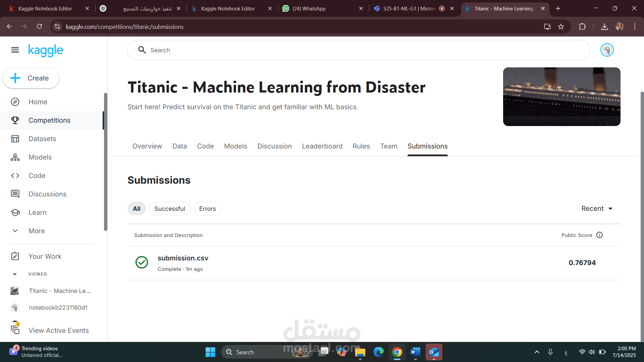
Task: Open the browser downloads icon
Action: tap(604, 26)
